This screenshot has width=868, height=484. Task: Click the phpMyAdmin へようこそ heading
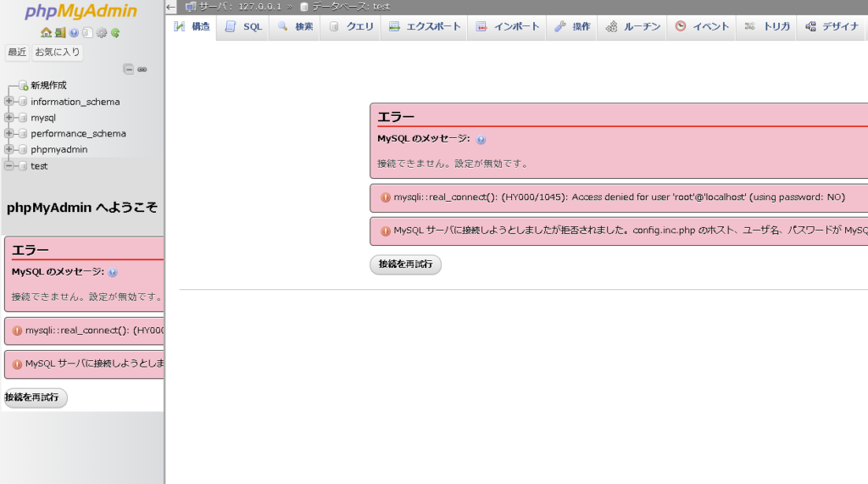click(82, 208)
